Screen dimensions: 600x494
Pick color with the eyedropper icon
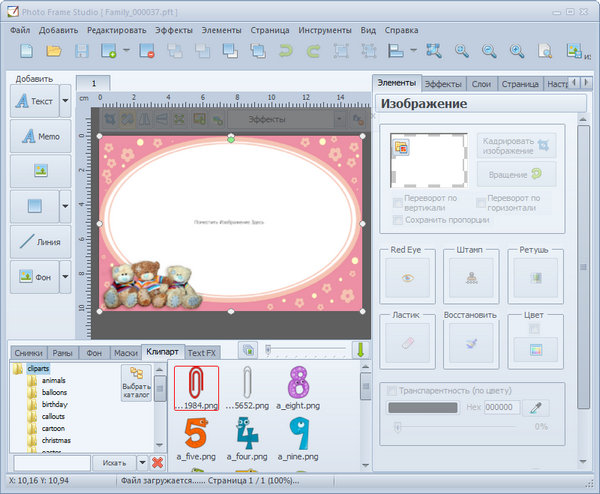click(536, 407)
